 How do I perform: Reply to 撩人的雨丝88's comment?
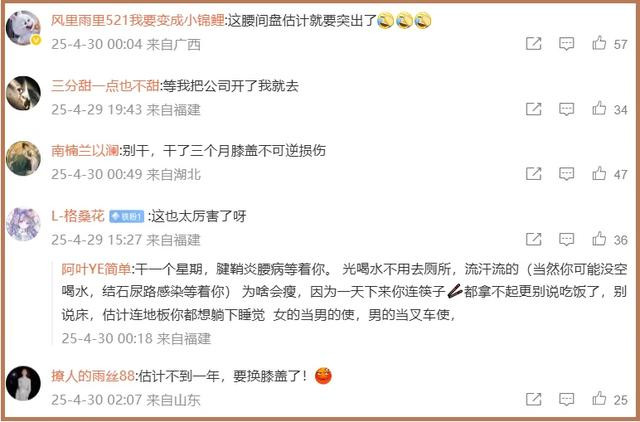(566, 400)
